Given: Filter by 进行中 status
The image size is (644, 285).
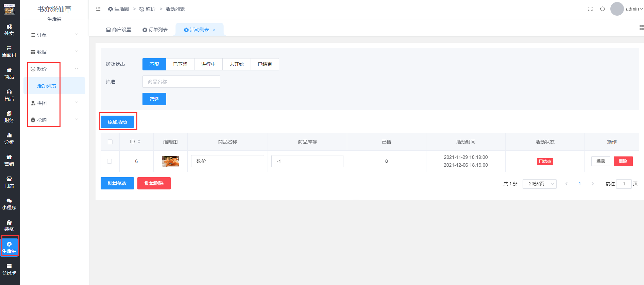Looking at the screenshot, I should click(208, 64).
